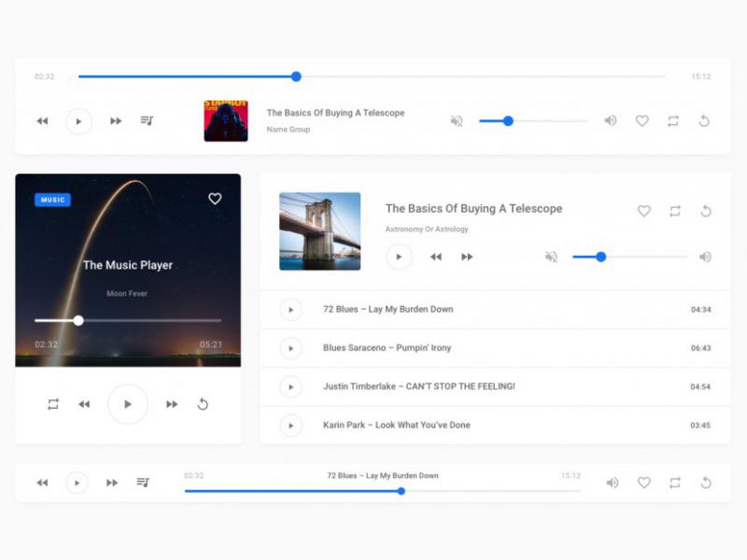This screenshot has width=747, height=560.
Task: Click Starboy album cover thumbnail
Action: (226, 120)
